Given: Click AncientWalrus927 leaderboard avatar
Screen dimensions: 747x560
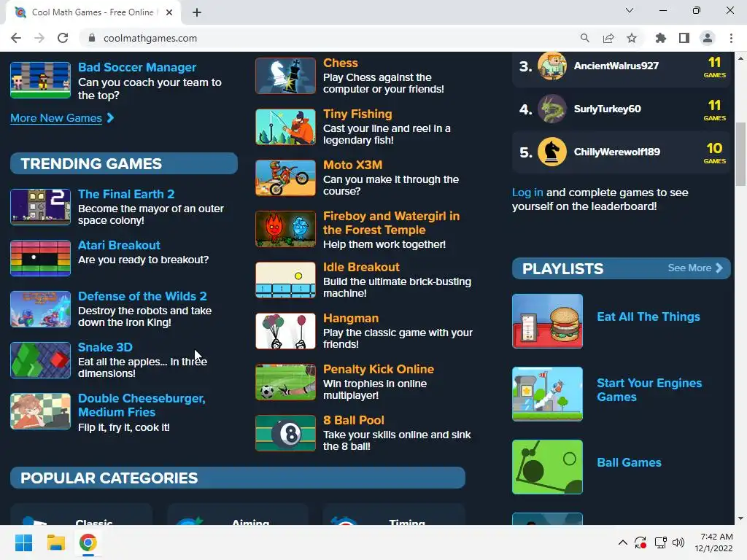Looking at the screenshot, I should click(552, 66).
